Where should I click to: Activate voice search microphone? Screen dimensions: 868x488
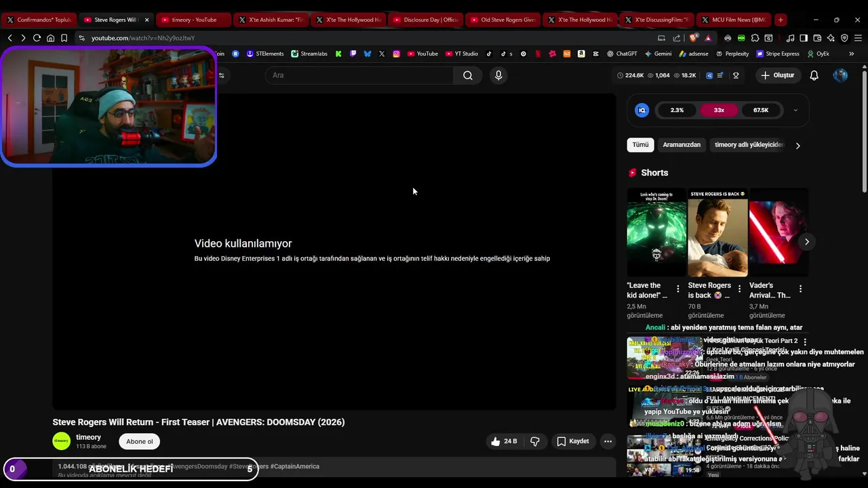498,75
